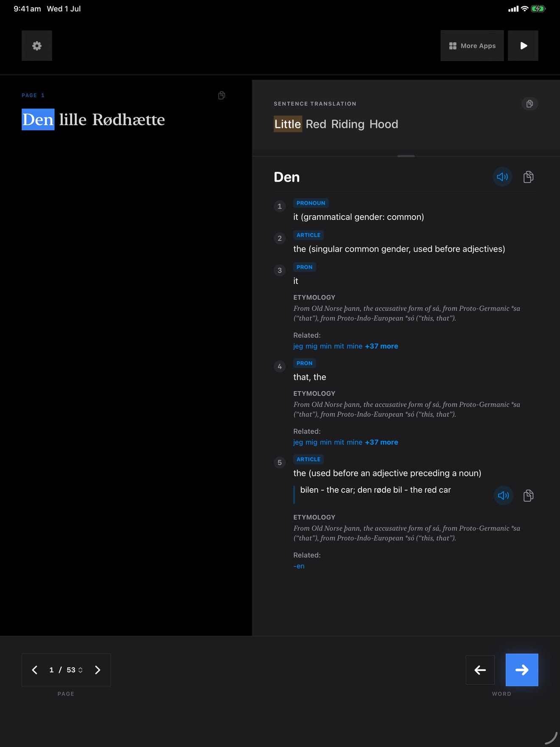Viewport: 560px width, 747px height.
Task: Click the word 'Red' in the translation
Action: click(x=316, y=124)
